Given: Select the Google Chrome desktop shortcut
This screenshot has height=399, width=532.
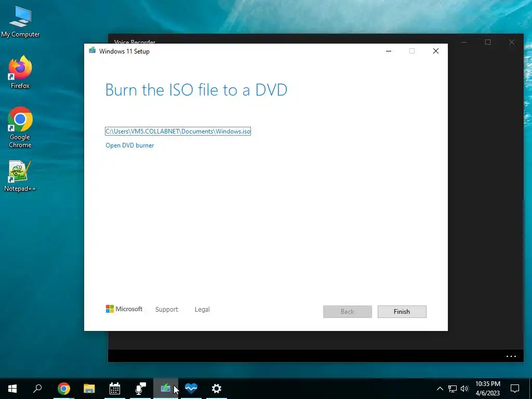Looking at the screenshot, I should pos(20,127).
